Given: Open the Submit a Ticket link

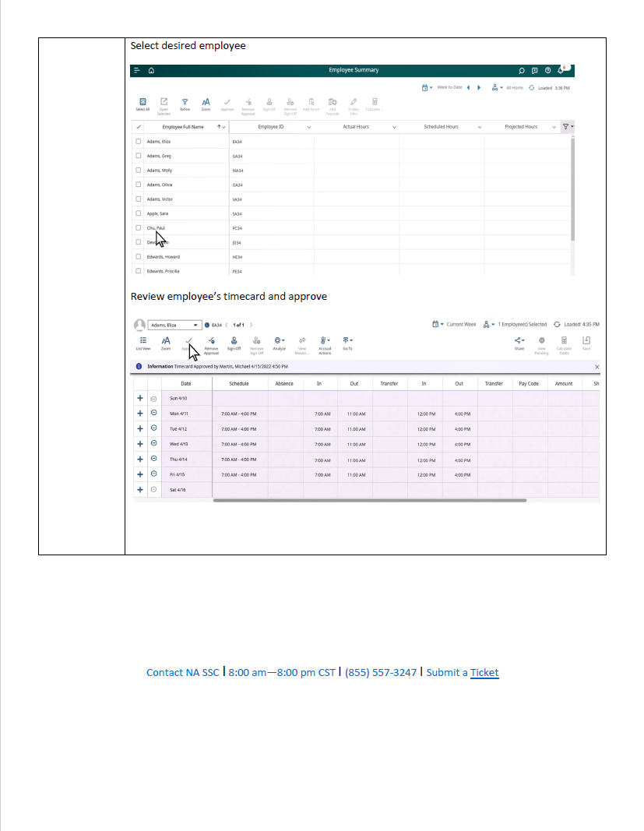Looking at the screenshot, I should (x=484, y=673).
